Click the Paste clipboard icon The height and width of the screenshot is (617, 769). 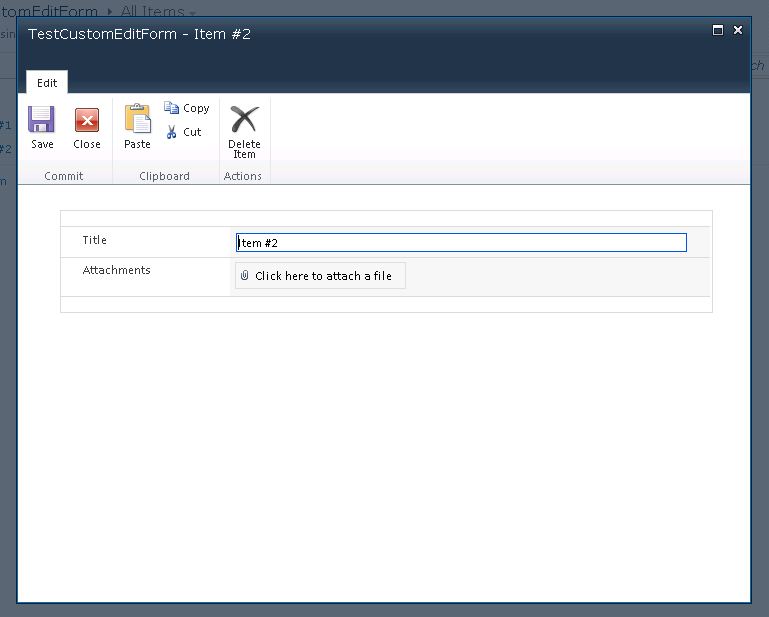(137, 119)
